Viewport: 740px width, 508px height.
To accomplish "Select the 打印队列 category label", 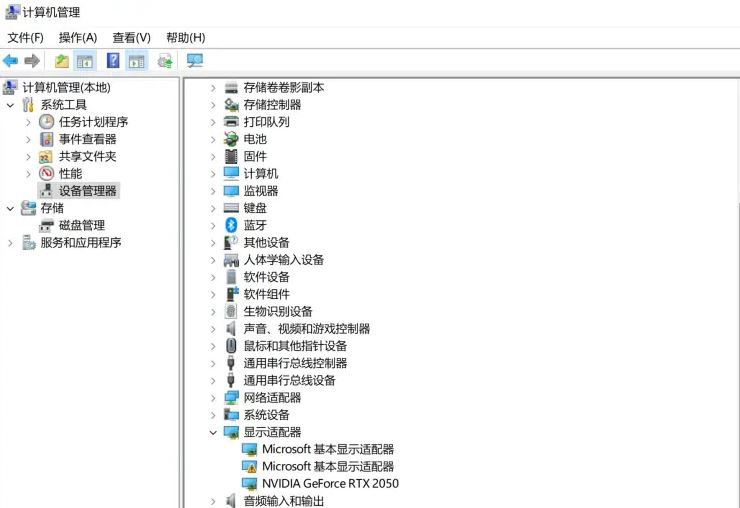I will [x=266, y=122].
